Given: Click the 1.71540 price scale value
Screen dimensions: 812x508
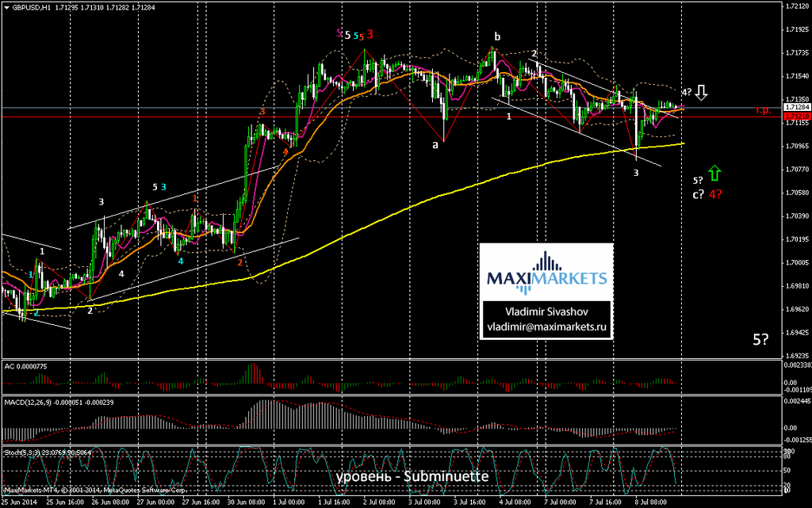Looking at the screenshot, I should click(798, 76).
